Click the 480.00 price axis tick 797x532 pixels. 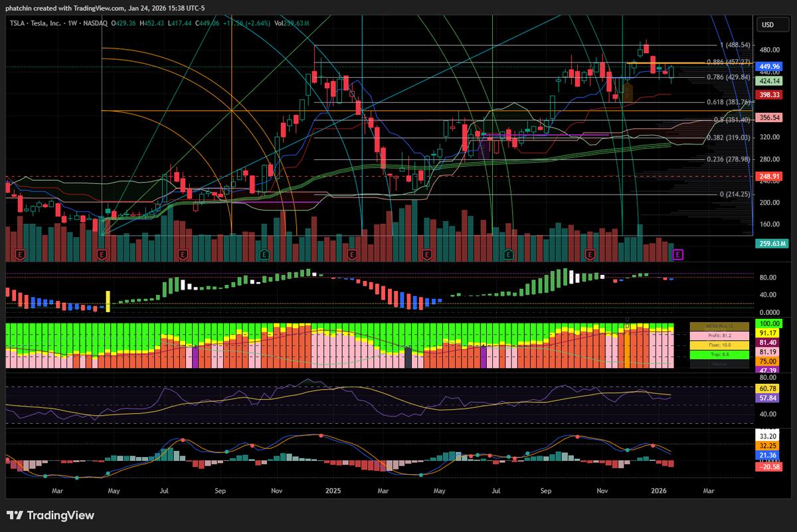tap(770, 50)
